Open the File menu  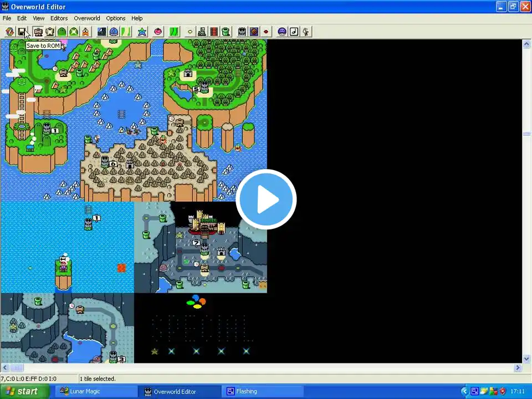7,18
